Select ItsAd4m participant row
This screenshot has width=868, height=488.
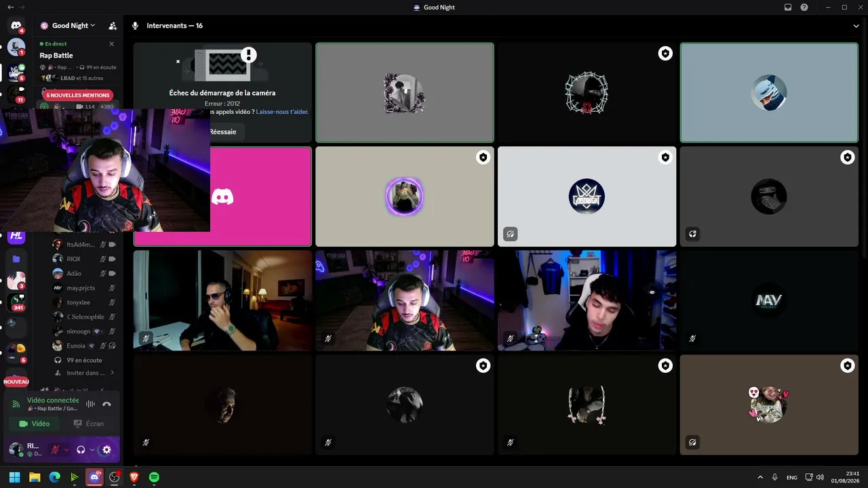click(83, 245)
